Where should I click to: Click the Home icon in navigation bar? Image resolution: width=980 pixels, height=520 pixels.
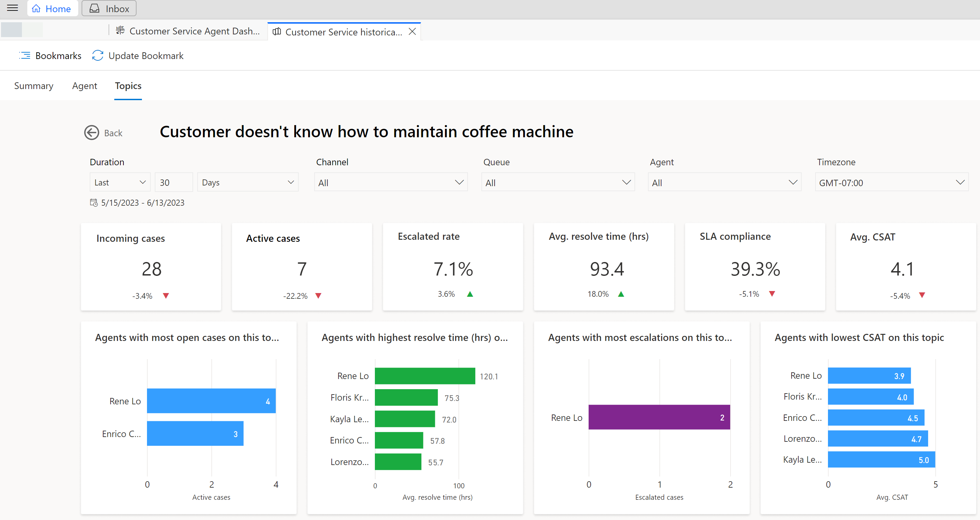tap(37, 9)
